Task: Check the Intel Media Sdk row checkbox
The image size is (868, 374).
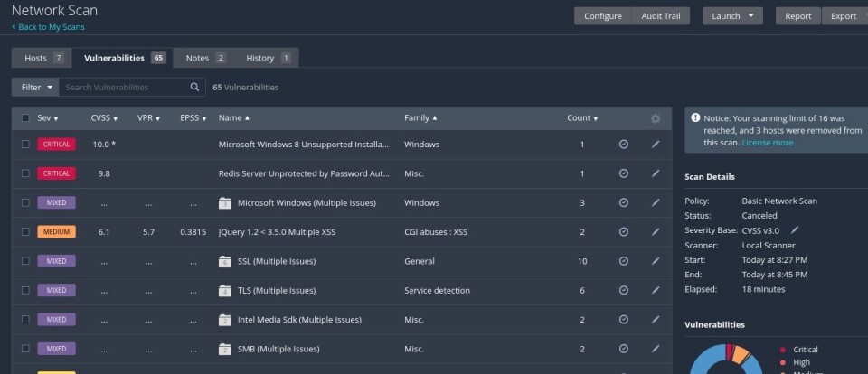Action: coord(25,320)
